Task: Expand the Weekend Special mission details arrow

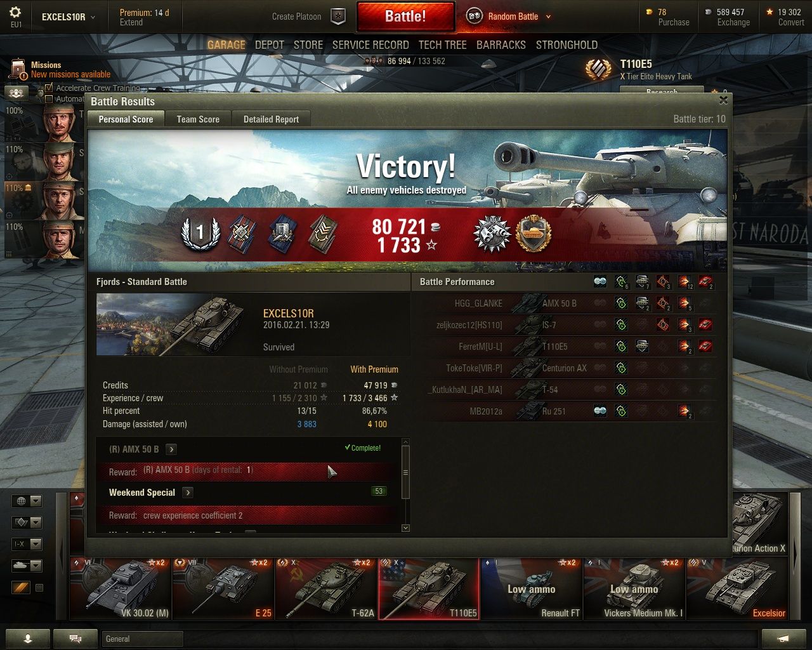Action: coord(187,493)
